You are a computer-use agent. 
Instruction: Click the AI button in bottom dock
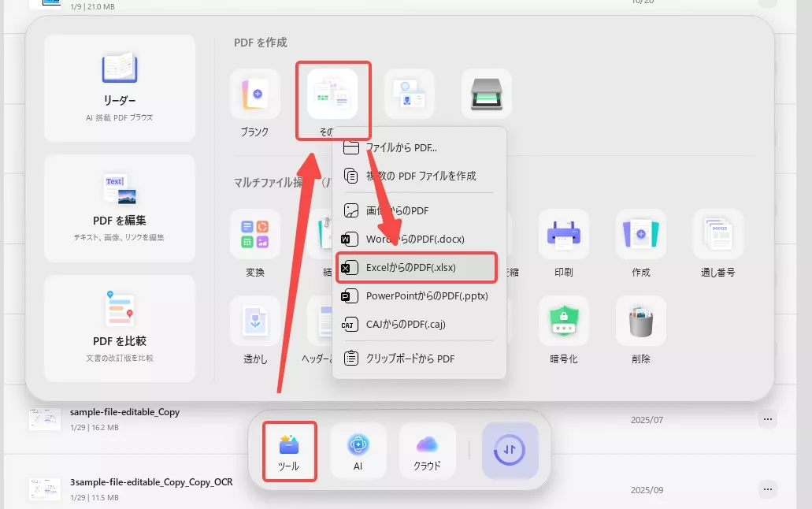[358, 451]
